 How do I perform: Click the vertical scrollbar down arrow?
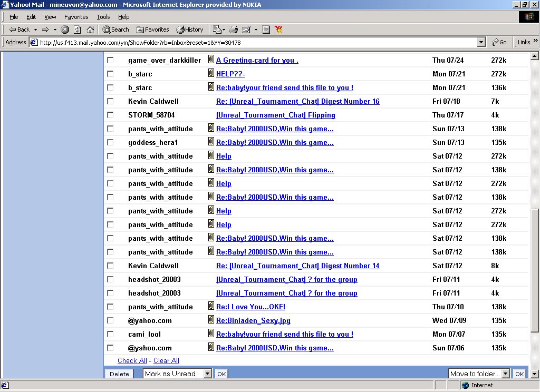535,374
